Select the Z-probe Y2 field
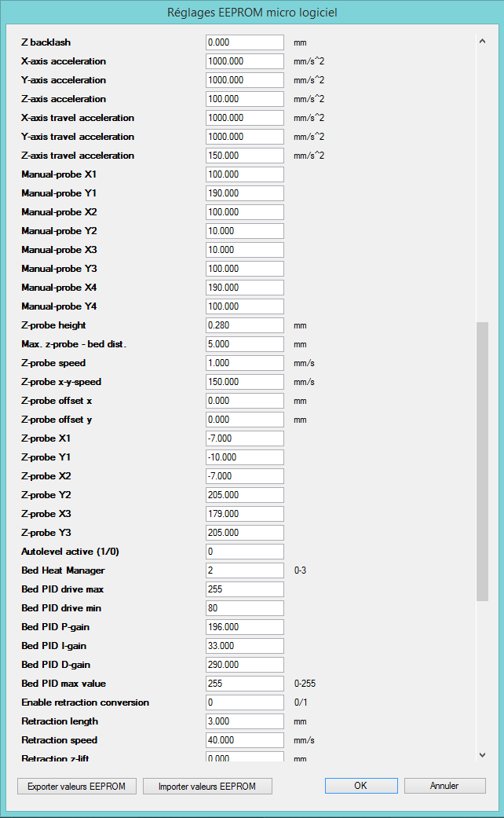Screen dimensions: 504x818 pos(244,495)
